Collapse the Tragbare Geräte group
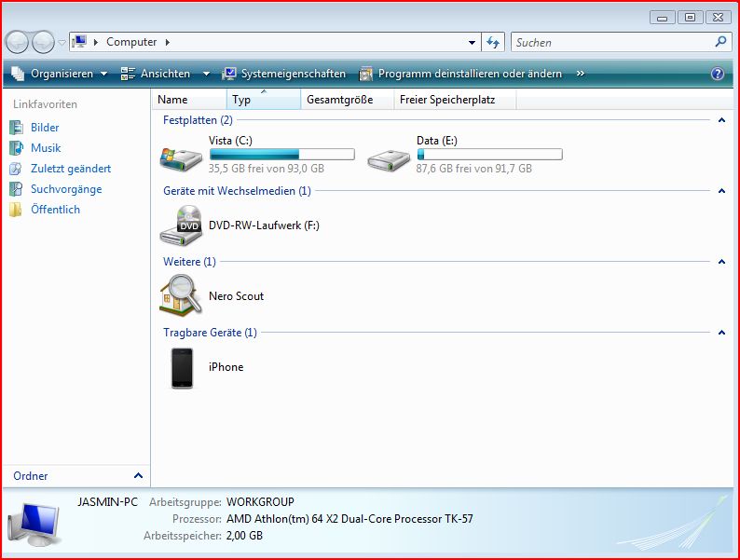The height and width of the screenshot is (560, 740). coord(720,333)
